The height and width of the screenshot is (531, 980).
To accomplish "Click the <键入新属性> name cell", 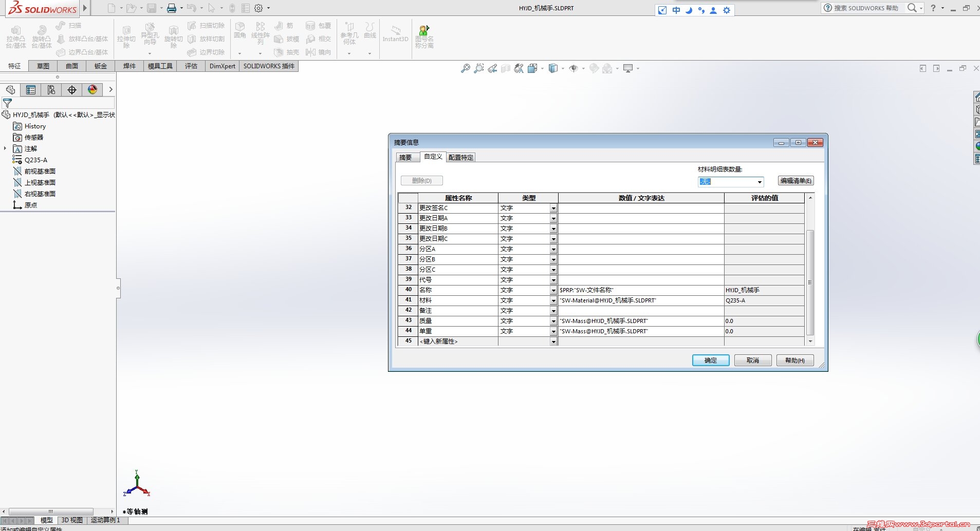I will (458, 342).
